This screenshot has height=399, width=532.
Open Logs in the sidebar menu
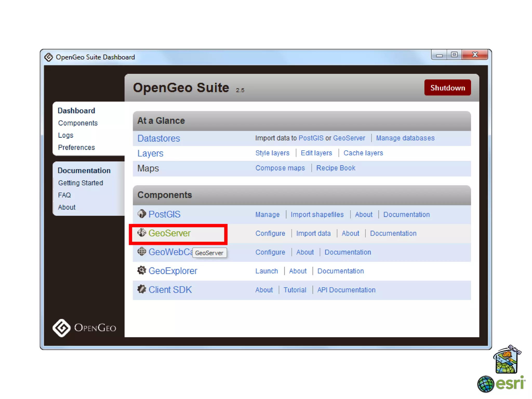click(x=65, y=135)
